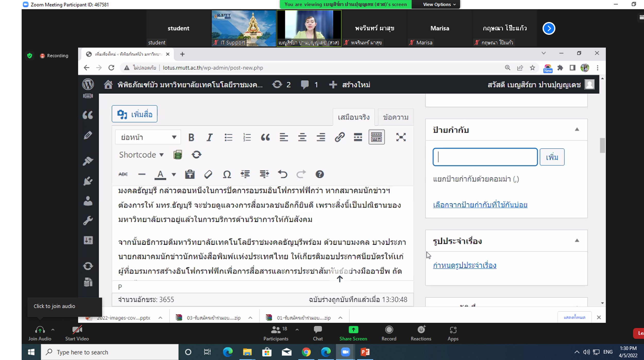Open the text color picker arrow
Screen dimensions: 644x360
click(174, 174)
